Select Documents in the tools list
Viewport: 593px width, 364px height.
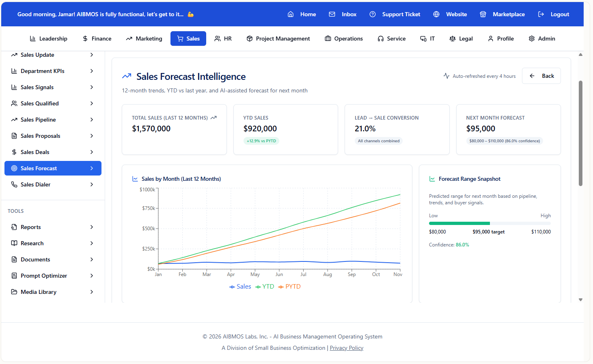[x=53, y=259]
